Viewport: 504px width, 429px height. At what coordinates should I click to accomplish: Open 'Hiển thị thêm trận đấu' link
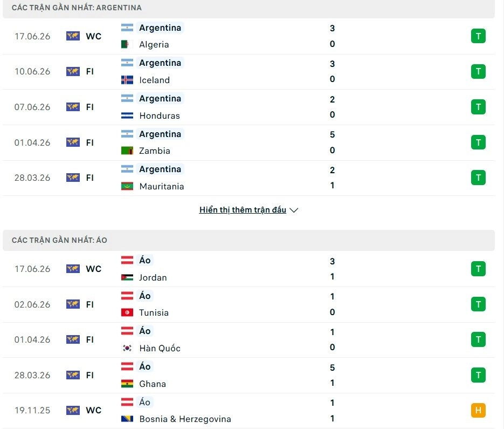pyautogui.click(x=243, y=210)
